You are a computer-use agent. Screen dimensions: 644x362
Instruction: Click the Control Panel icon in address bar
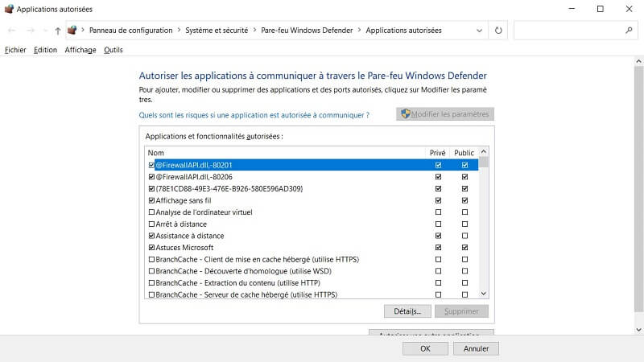click(72, 30)
